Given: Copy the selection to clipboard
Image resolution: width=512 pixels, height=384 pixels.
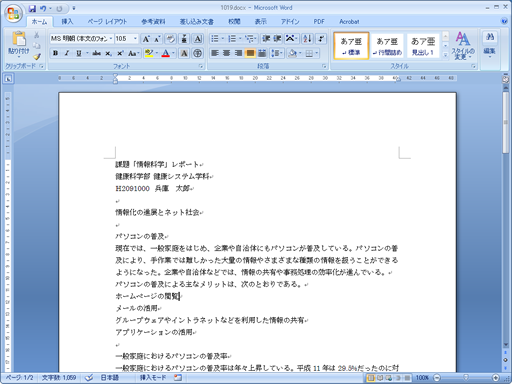Looking at the screenshot, I should (37, 46).
